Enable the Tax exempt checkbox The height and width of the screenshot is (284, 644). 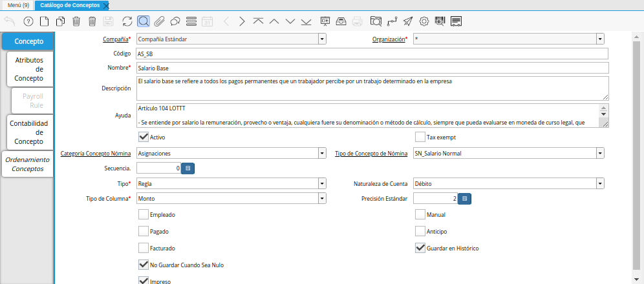(420, 137)
